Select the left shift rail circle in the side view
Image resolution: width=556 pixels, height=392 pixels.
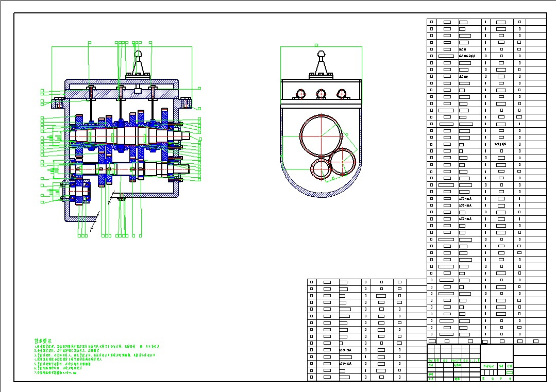coord(300,94)
